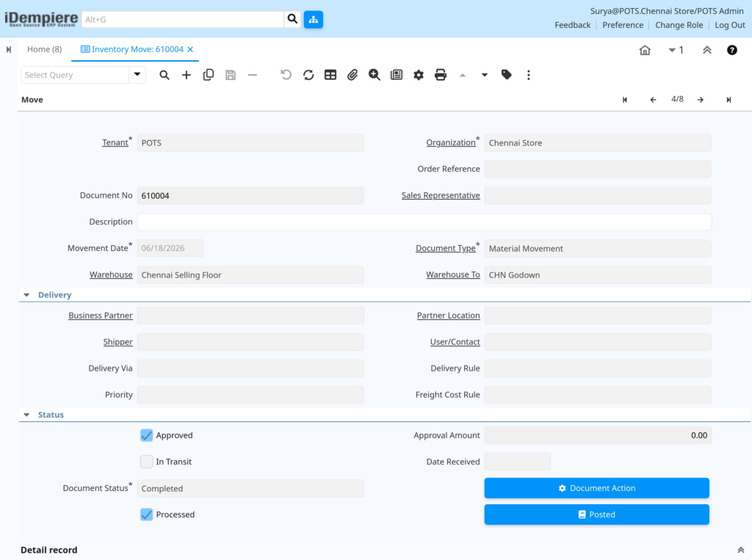Viewport: 752px width, 560px height.
Task: Toggle grid view icon
Action: (x=330, y=75)
